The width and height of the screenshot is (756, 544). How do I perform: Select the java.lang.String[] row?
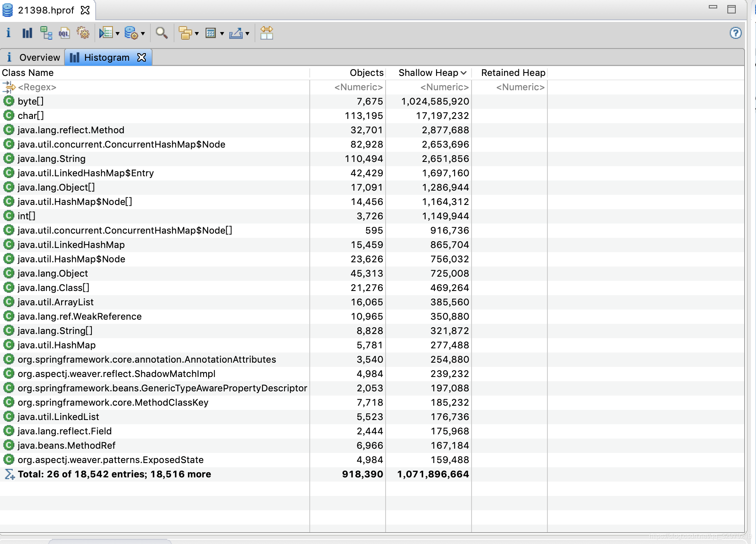(372, 331)
